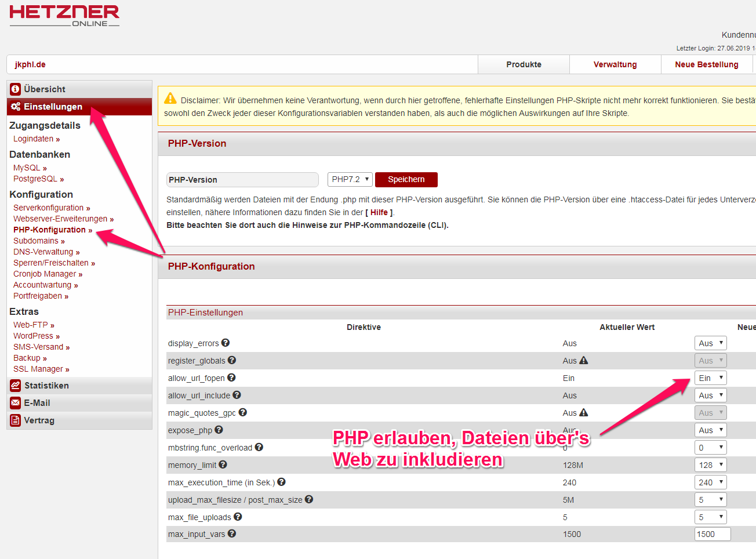Open the PHP-Version dropdown showing PHP7.2

350,179
